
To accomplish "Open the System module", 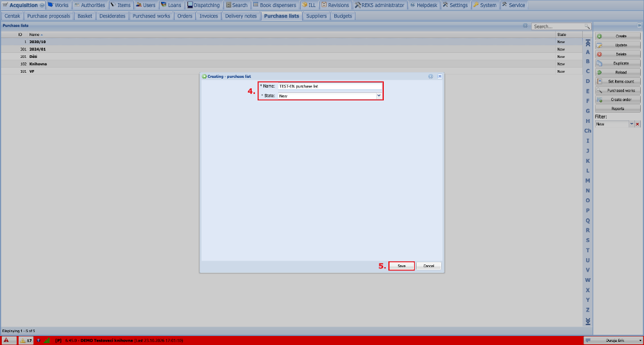I will pos(485,5).
